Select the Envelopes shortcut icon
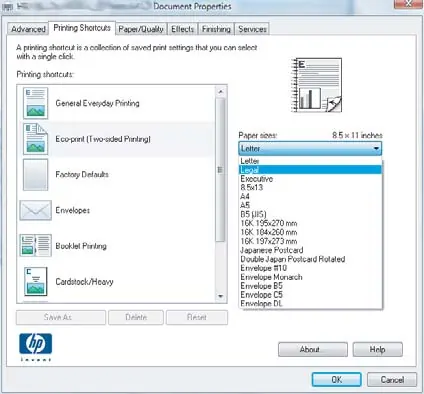This screenshot has width=424, height=394. tap(35, 210)
